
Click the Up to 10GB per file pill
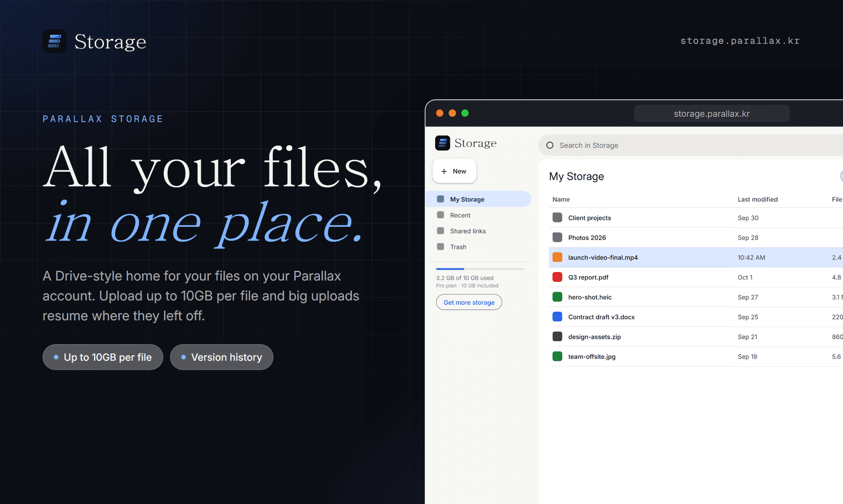[103, 357]
